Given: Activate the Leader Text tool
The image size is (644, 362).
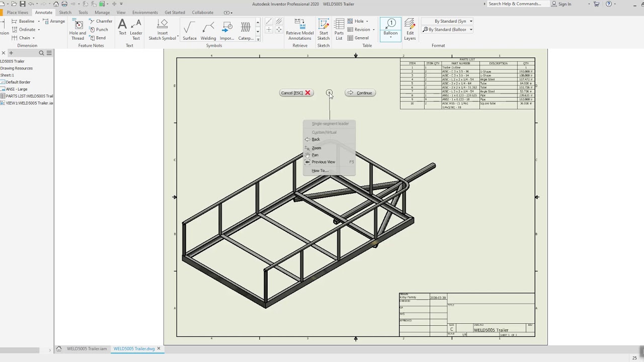Looking at the screenshot, I should coord(136,30).
